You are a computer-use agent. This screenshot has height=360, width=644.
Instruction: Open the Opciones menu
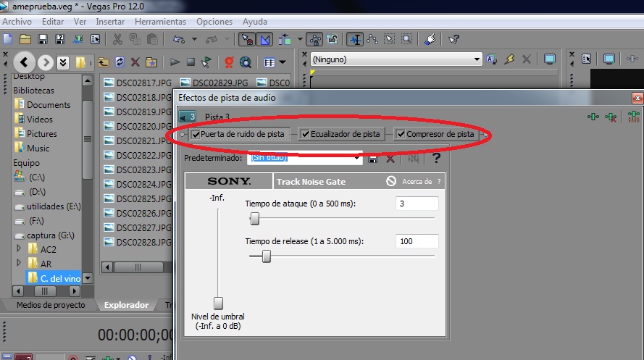coord(214,22)
